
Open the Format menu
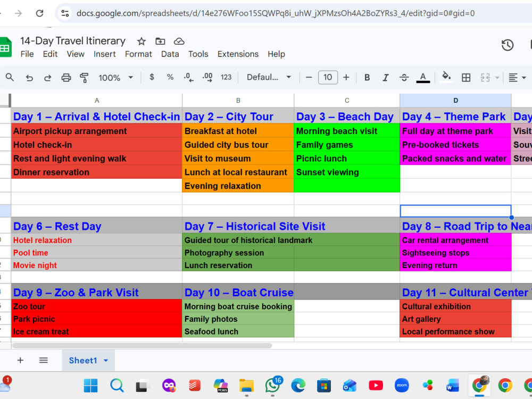coord(138,54)
